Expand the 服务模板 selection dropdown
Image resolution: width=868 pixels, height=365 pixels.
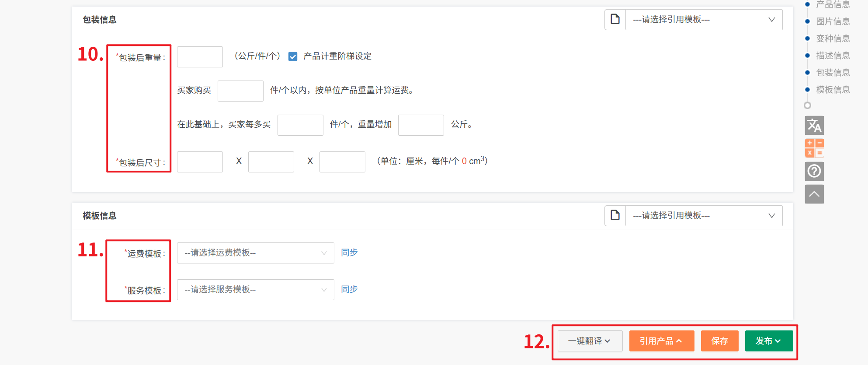coord(255,290)
